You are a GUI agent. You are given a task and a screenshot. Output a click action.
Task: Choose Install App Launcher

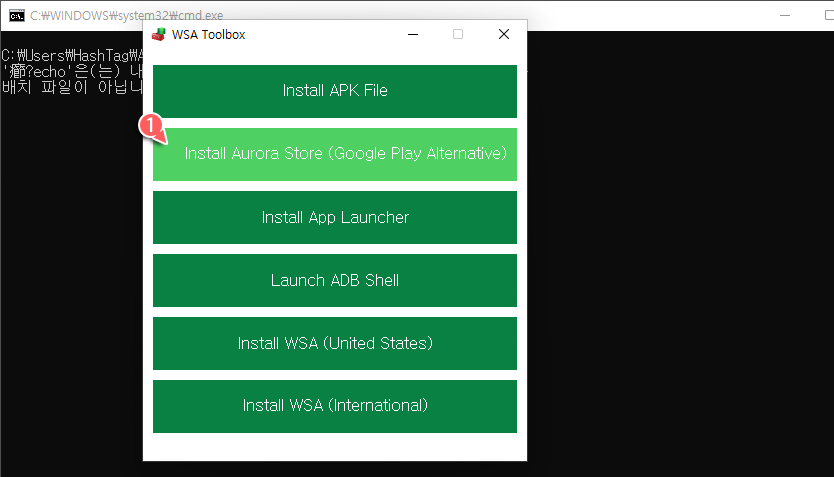pos(335,217)
